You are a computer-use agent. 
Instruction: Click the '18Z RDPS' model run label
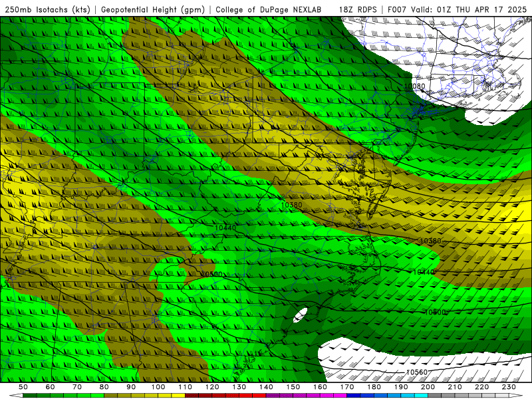(x=358, y=9)
